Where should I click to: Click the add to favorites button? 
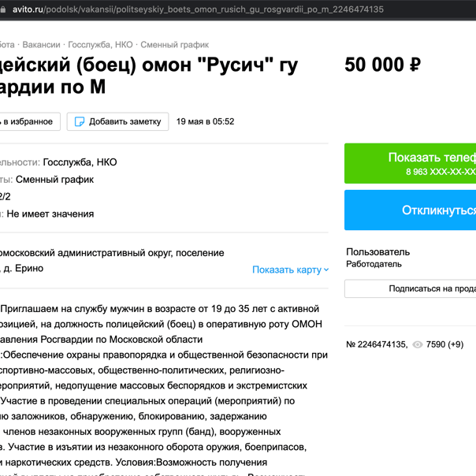tap(29, 121)
